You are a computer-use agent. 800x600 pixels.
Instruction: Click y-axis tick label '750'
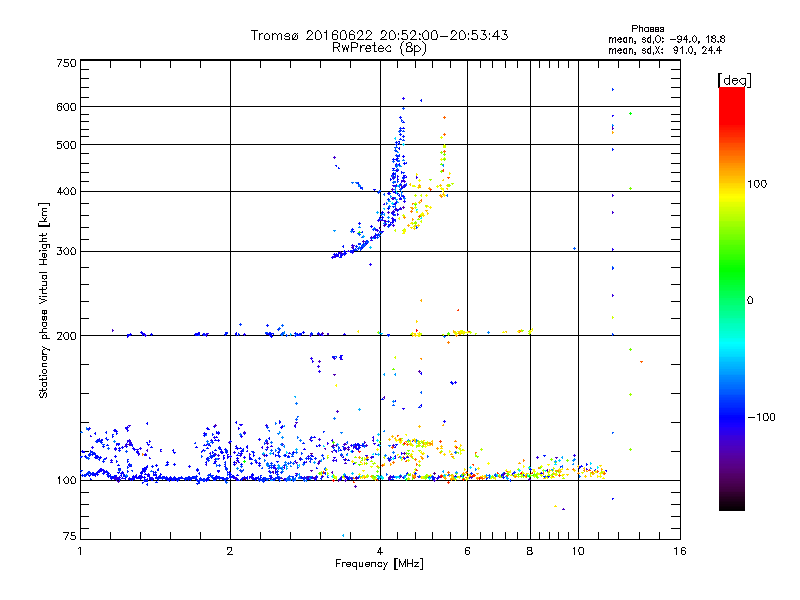tap(67, 63)
